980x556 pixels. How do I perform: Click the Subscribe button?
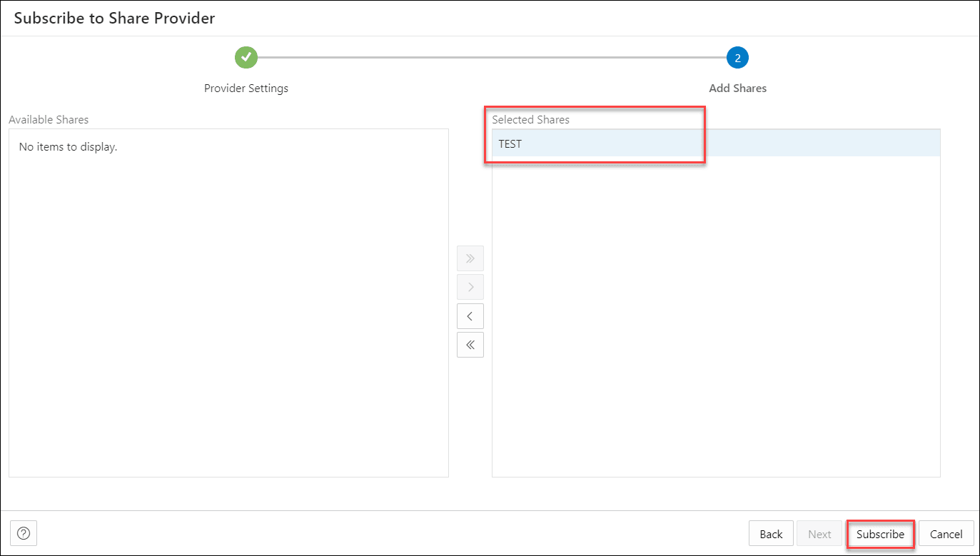(x=880, y=533)
